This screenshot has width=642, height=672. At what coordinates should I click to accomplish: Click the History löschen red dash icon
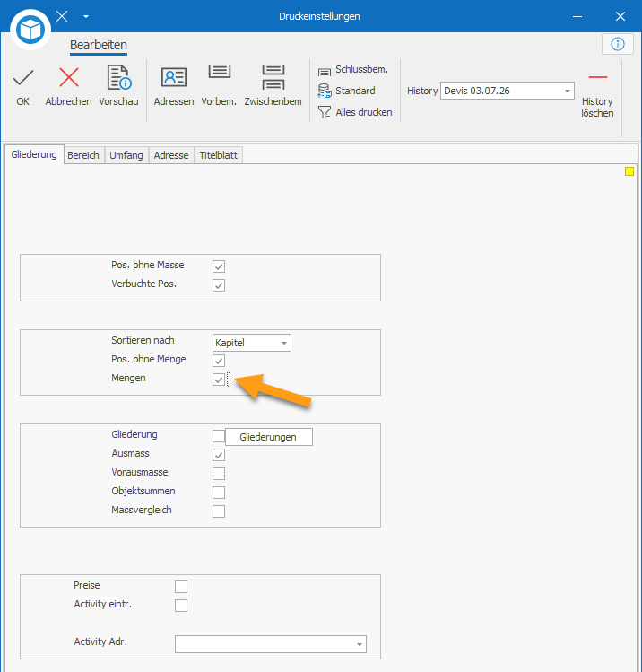[598, 77]
